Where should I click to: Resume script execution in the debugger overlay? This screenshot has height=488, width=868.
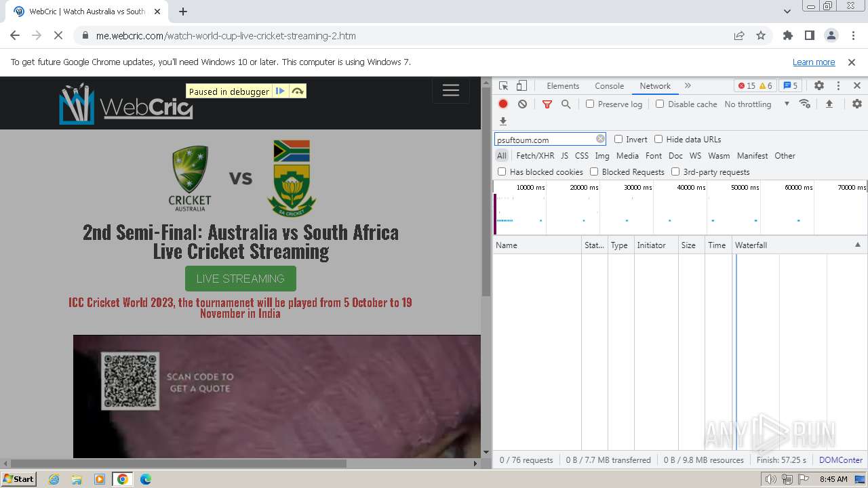click(x=280, y=91)
